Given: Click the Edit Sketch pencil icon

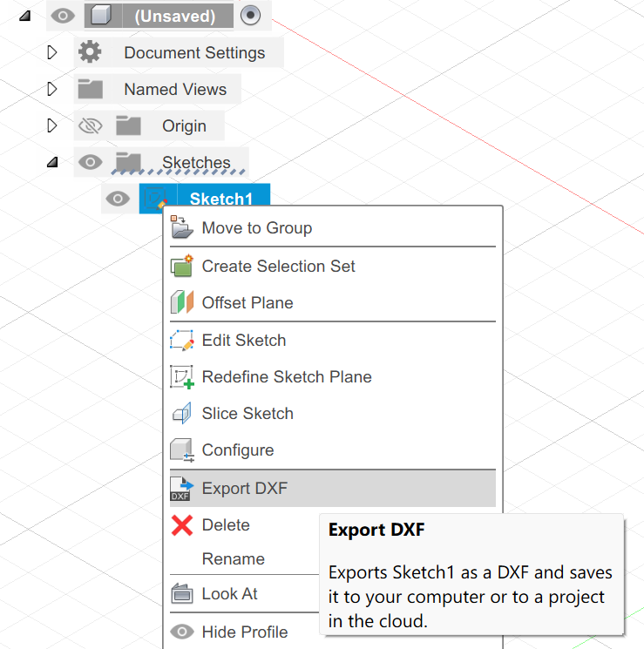Looking at the screenshot, I should 181,341.
